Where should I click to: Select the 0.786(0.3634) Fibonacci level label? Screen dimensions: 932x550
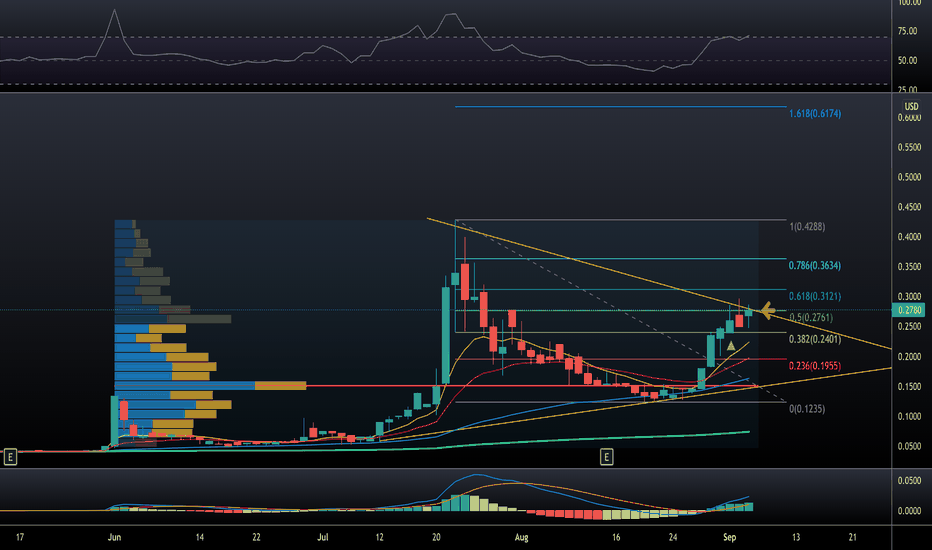pos(815,266)
